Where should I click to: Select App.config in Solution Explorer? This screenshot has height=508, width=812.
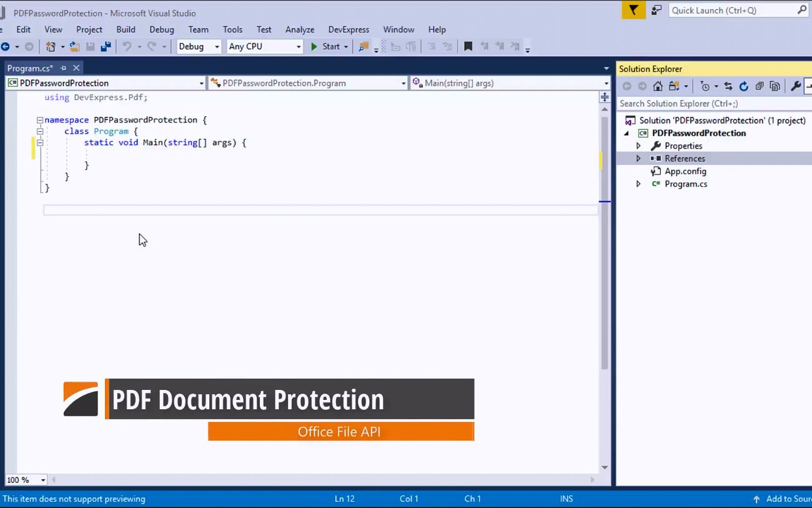coord(685,171)
